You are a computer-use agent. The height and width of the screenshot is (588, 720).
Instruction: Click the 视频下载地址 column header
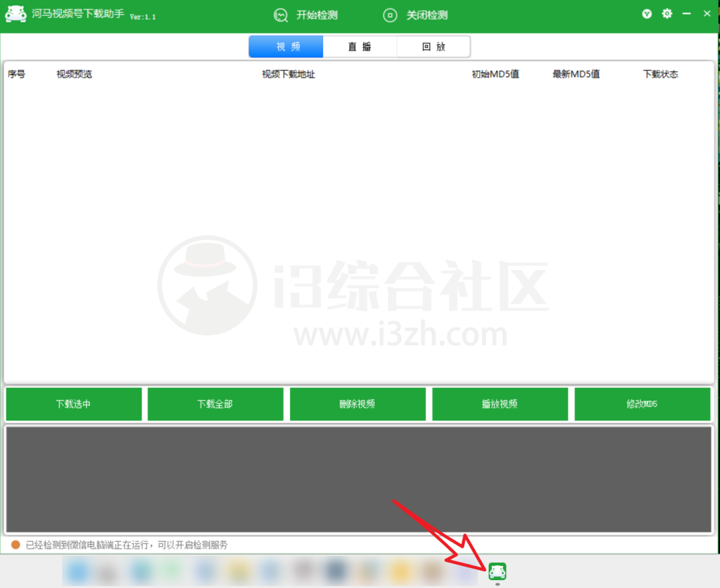pos(289,74)
